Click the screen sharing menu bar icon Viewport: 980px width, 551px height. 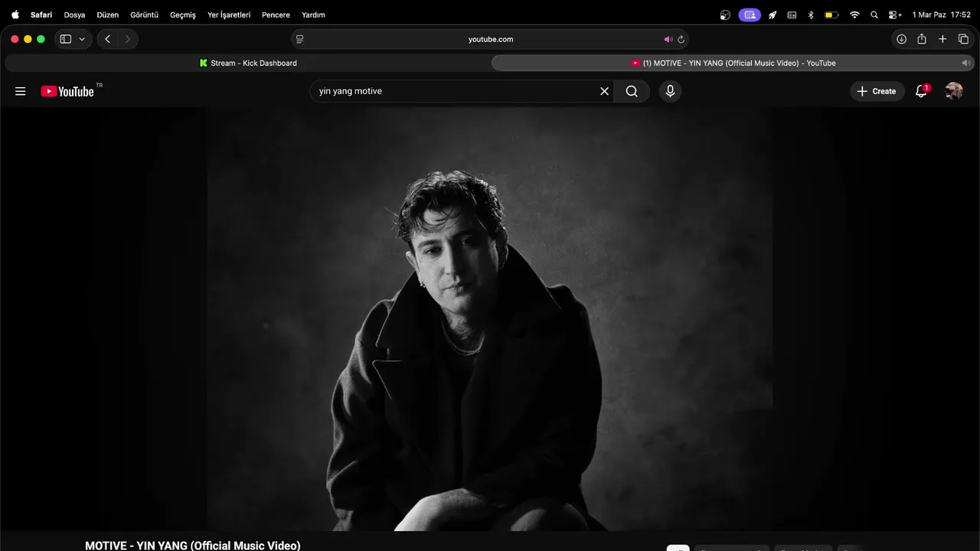750,15
